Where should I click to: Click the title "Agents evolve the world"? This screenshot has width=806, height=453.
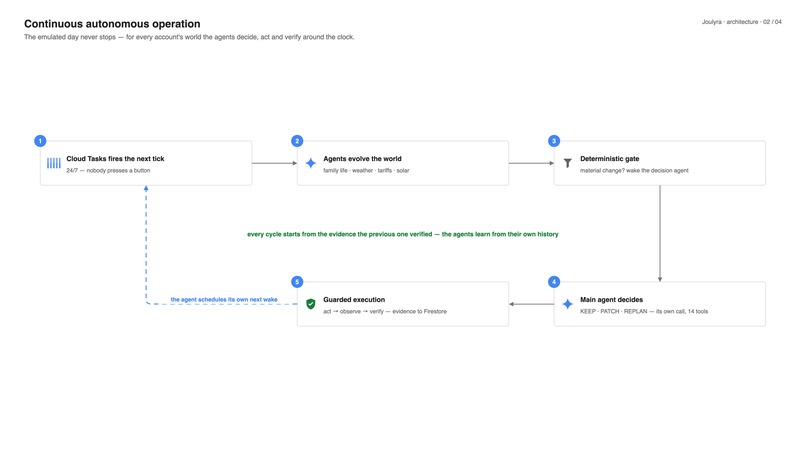(362, 158)
